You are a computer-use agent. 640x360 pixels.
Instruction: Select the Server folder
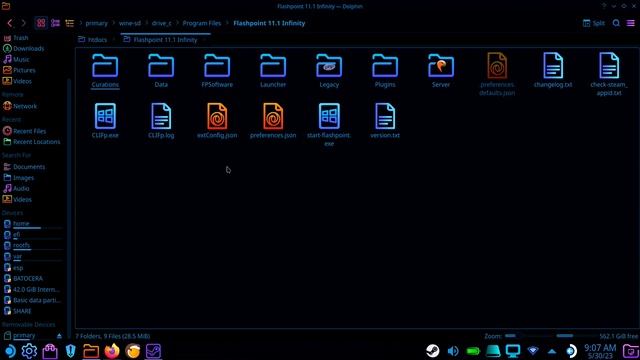click(x=441, y=71)
